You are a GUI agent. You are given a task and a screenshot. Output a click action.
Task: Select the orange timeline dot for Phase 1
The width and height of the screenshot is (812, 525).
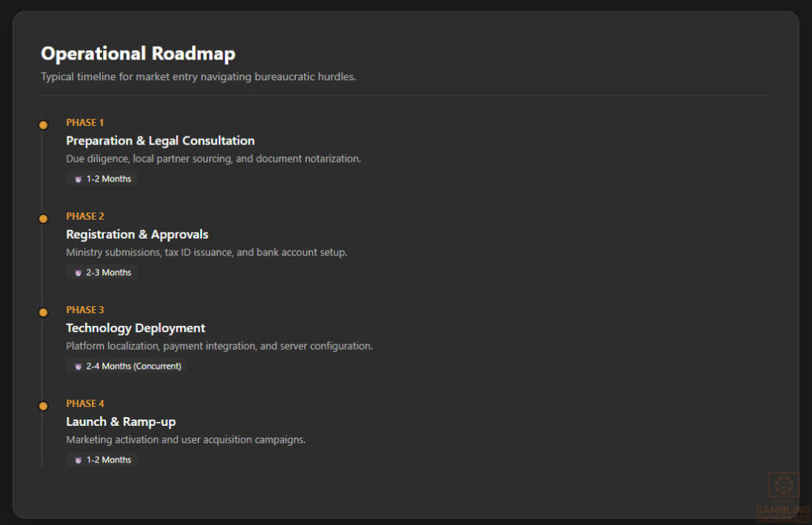[43, 125]
